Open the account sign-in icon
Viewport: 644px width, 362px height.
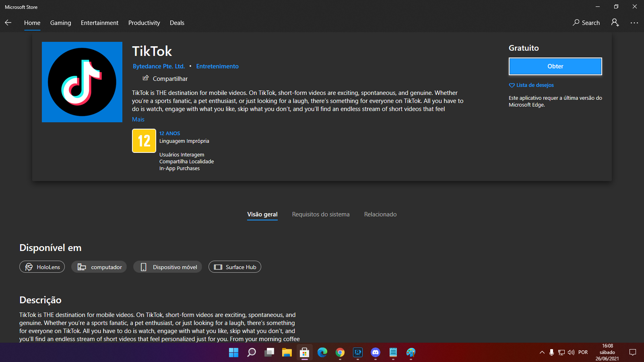[x=615, y=23]
